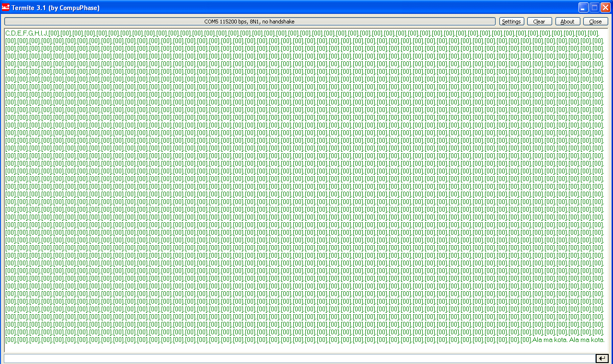Click the Close button in toolbar
This screenshot has width=613, height=364.
[x=595, y=22]
